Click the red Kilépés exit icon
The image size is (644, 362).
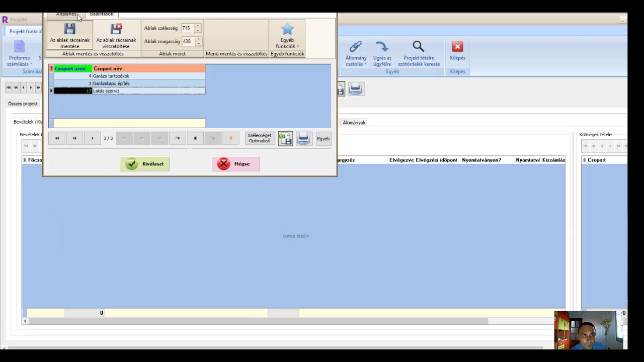pos(457,51)
